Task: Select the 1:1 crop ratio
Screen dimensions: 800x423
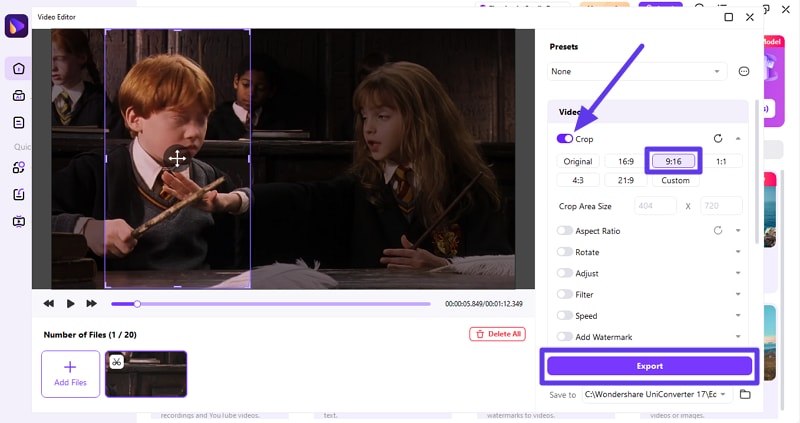Action: pyautogui.click(x=721, y=161)
